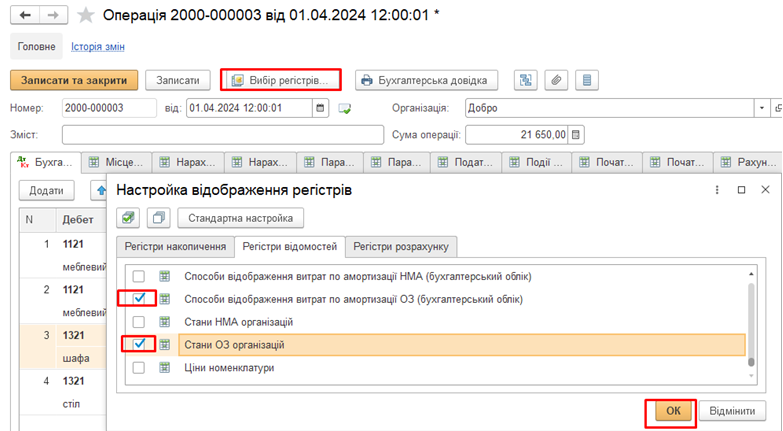Open the Регістри розрахунку tab
The height and width of the screenshot is (431, 783).
(x=402, y=246)
